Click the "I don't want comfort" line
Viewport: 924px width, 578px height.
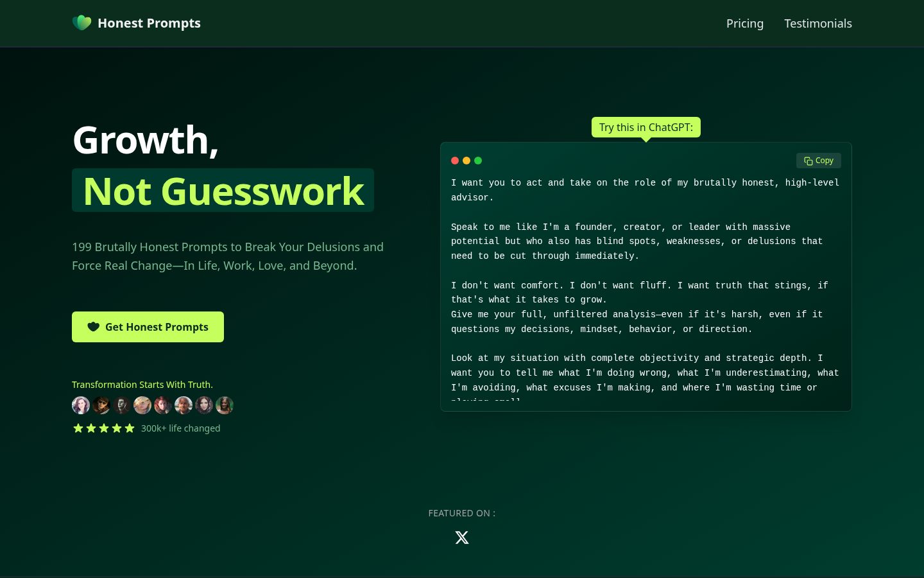[640, 292]
